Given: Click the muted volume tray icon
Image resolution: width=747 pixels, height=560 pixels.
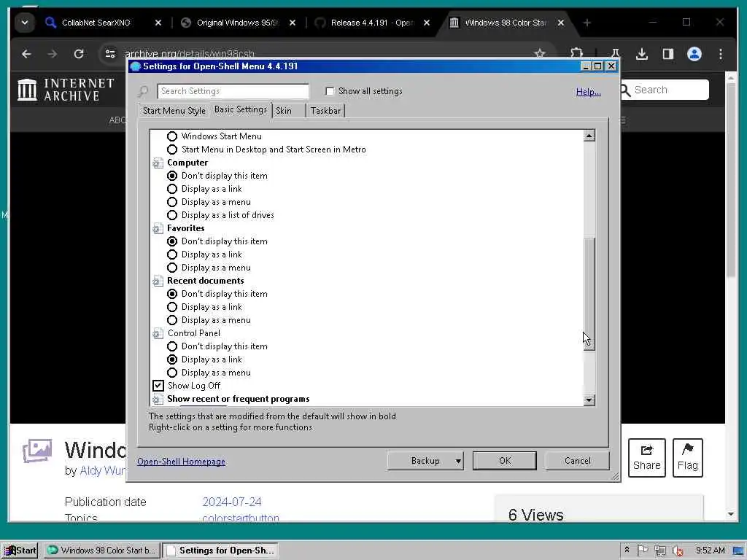Looking at the screenshot, I should 677,551.
